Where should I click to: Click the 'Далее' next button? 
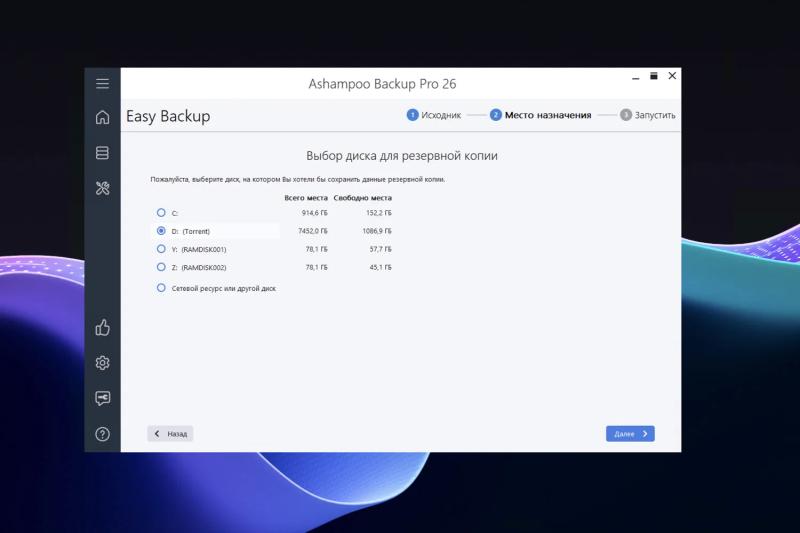pyautogui.click(x=630, y=434)
